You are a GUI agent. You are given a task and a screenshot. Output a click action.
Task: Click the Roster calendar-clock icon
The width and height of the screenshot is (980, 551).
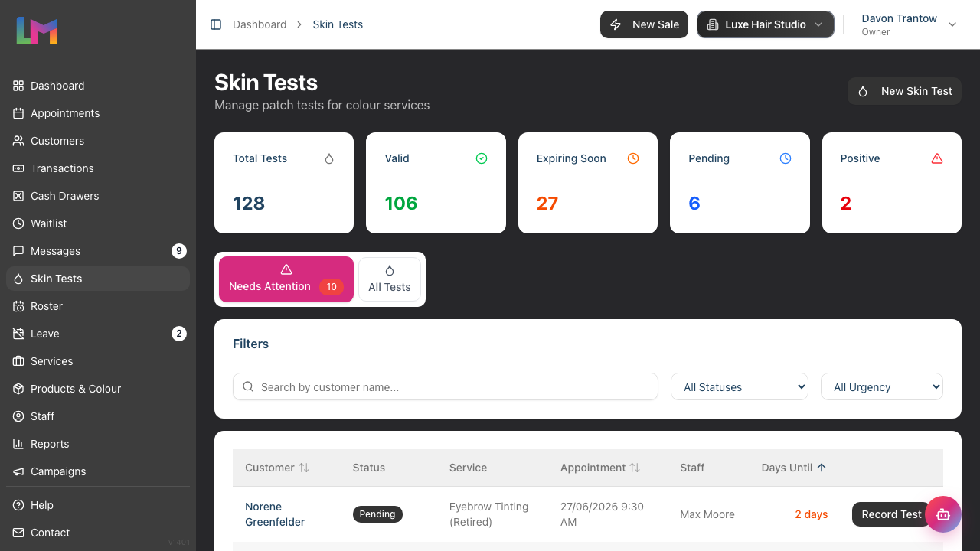pos(18,306)
